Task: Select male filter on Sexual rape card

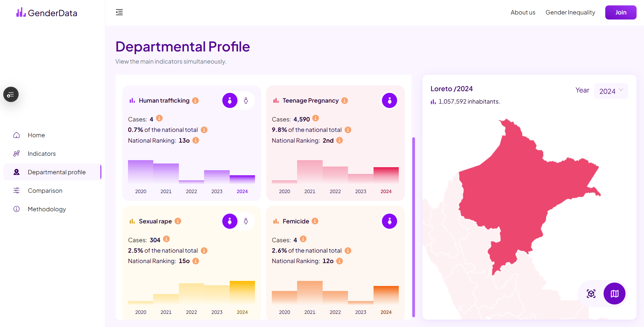Action: click(x=246, y=221)
